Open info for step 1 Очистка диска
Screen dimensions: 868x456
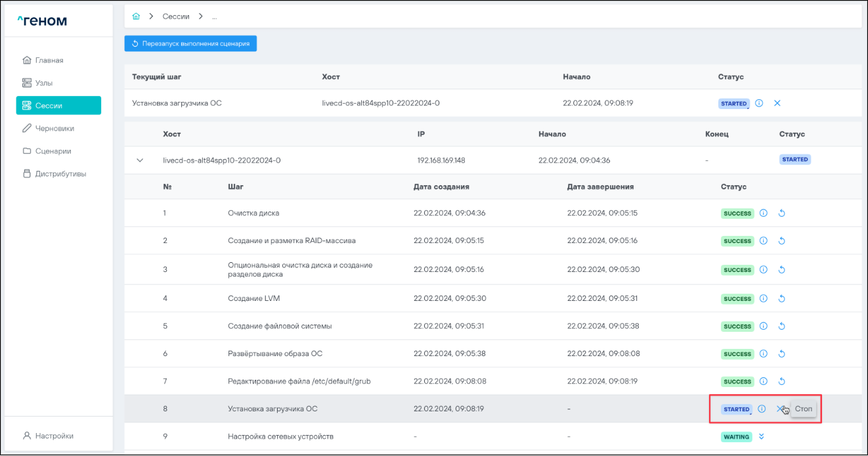(x=764, y=213)
